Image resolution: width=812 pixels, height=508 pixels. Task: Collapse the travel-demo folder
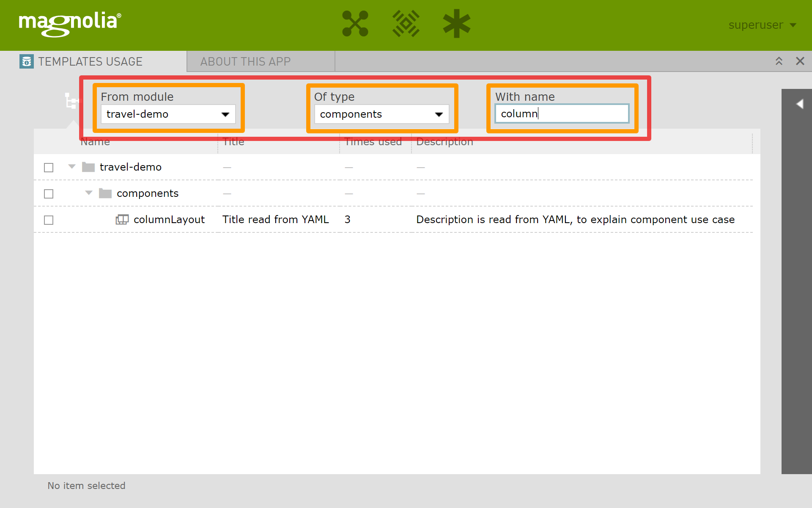click(72, 167)
